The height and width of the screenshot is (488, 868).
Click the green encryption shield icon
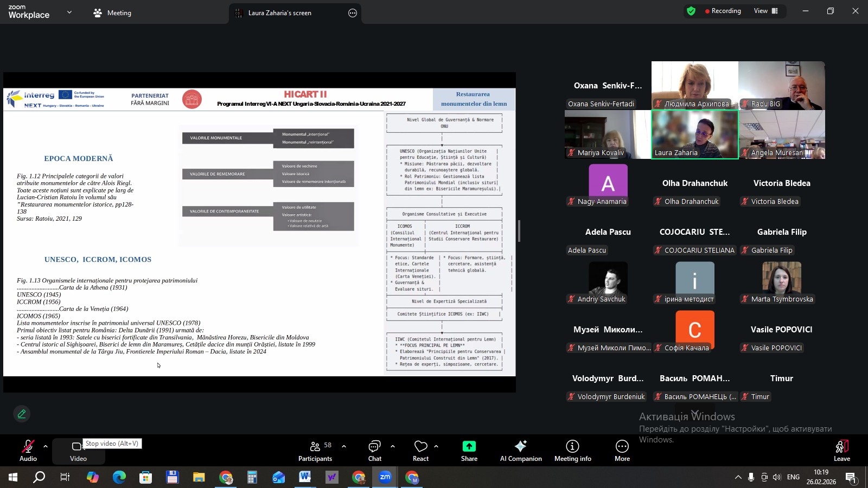pyautogui.click(x=691, y=11)
